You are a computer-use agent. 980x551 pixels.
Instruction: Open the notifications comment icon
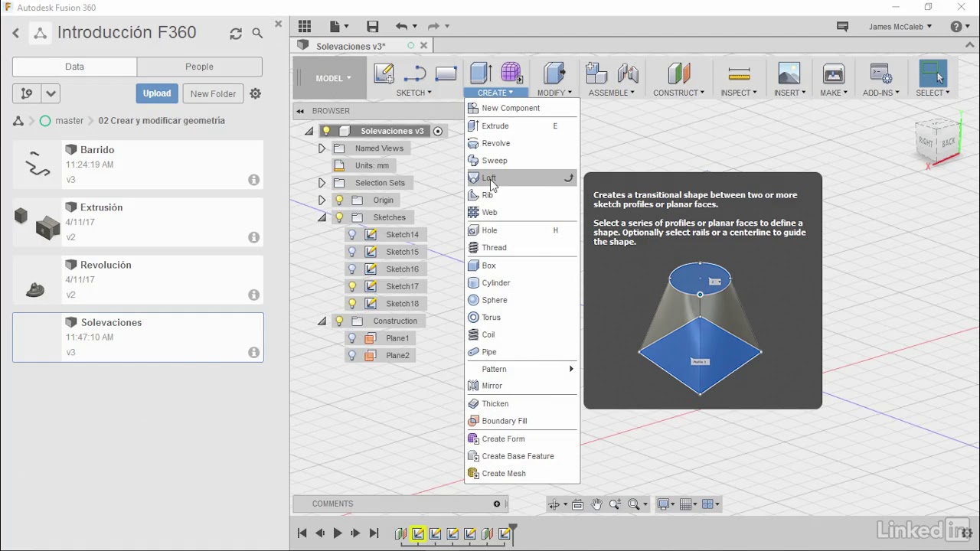pyautogui.click(x=843, y=27)
